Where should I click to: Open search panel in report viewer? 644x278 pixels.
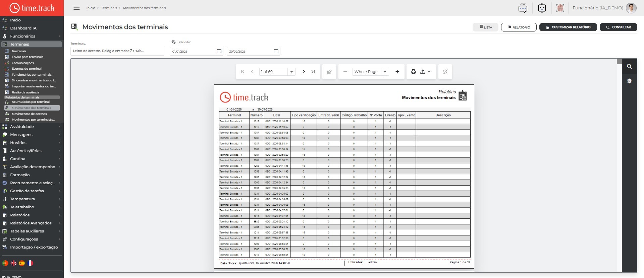point(629,66)
